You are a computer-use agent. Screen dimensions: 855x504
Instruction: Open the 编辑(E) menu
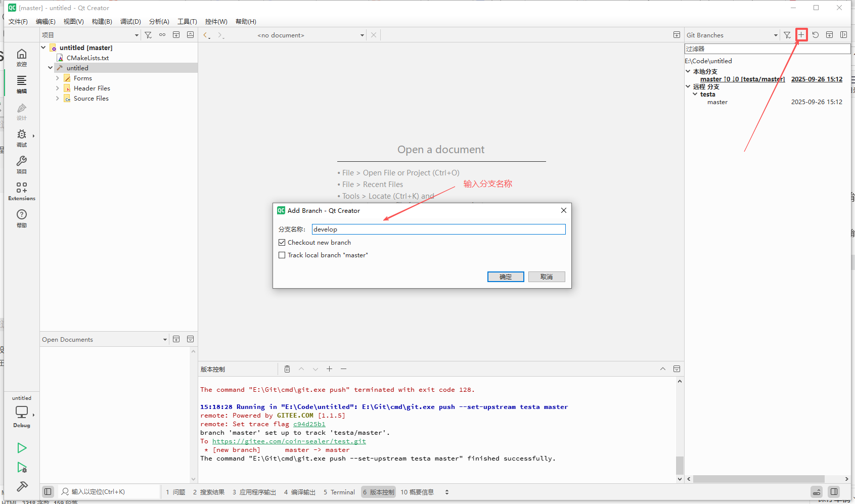pos(46,21)
